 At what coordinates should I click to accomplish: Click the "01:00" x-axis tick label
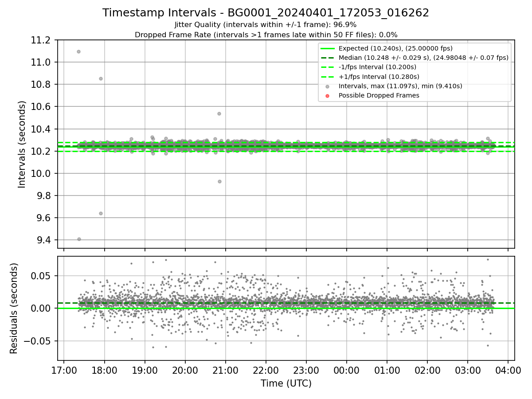pyautogui.click(x=387, y=371)
